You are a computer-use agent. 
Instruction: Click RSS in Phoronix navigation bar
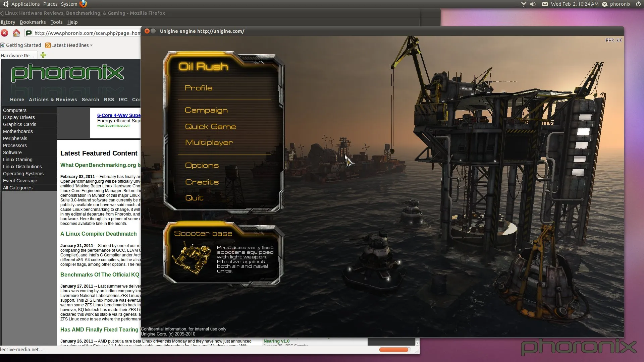(109, 100)
